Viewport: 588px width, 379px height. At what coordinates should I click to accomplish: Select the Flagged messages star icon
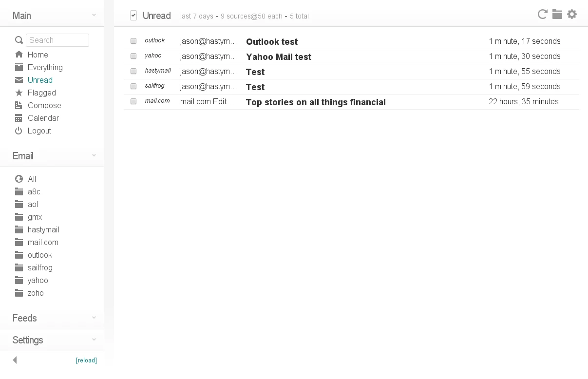(19, 93)
